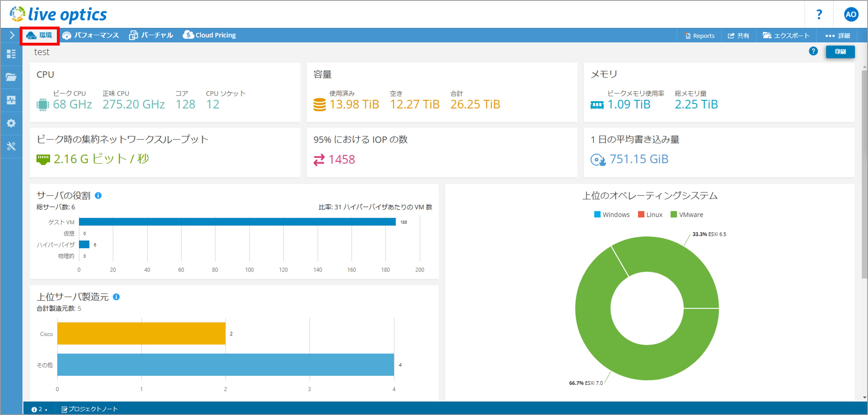Image resolution: width=868 pixels, height=415 pixels.
Task: Click the network port icon
Action: click(x=43, y=159)
